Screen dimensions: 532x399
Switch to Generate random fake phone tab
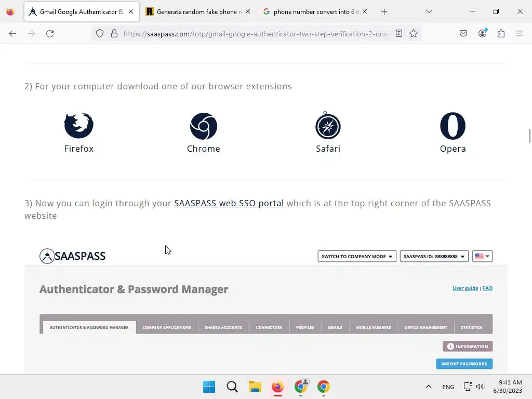click(198, 12)
